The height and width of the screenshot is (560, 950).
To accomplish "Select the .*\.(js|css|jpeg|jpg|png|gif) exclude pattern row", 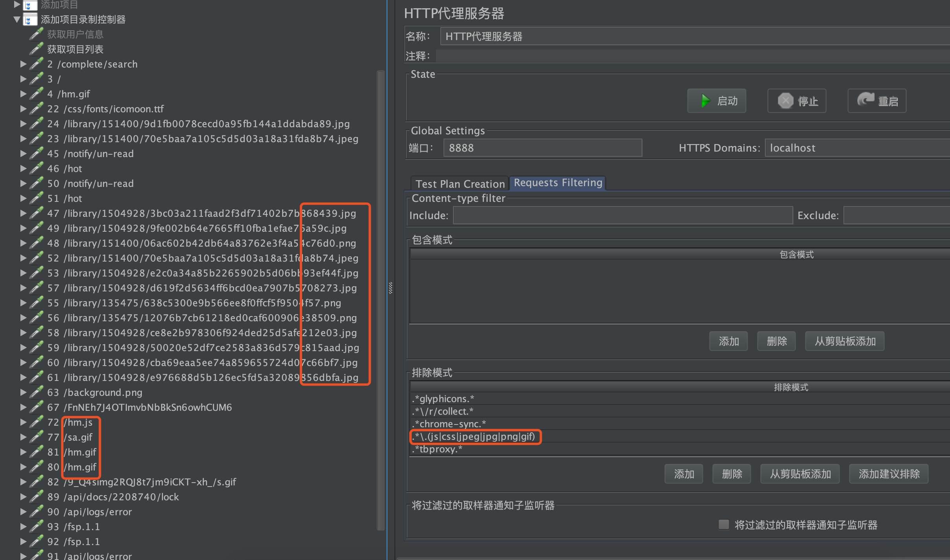I will tap(475, 437).
